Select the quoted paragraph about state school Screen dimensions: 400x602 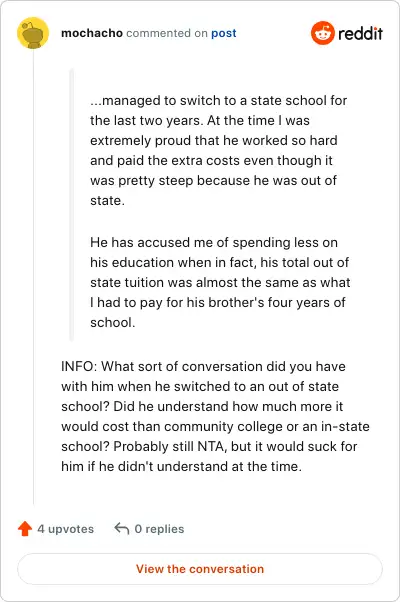tap(219, 150)
